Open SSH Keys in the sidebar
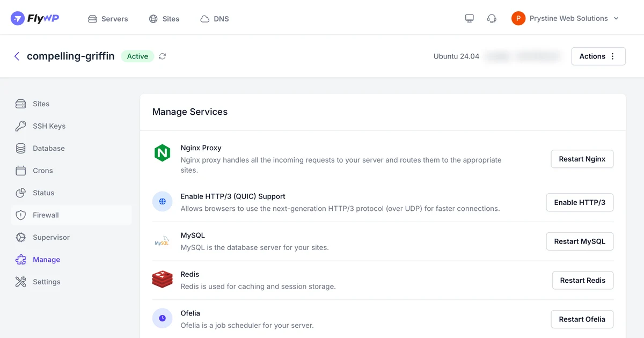 (x=71, y=126)
